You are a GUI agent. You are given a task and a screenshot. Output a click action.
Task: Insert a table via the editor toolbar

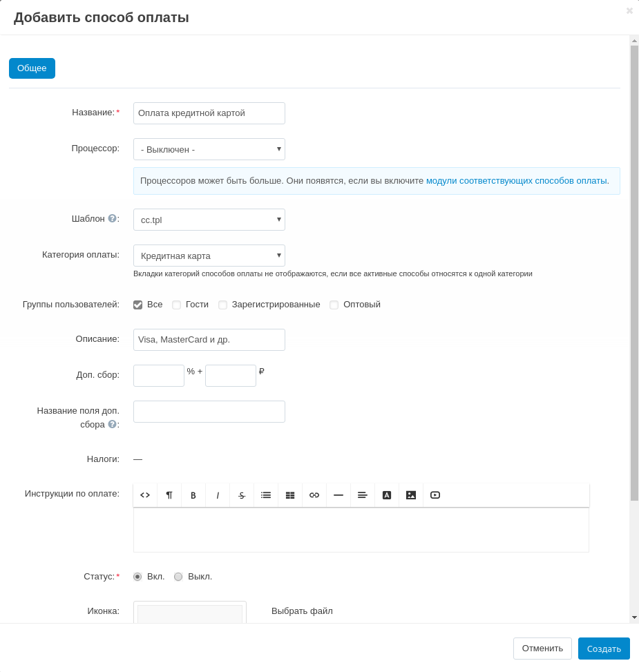coord(290,495)
